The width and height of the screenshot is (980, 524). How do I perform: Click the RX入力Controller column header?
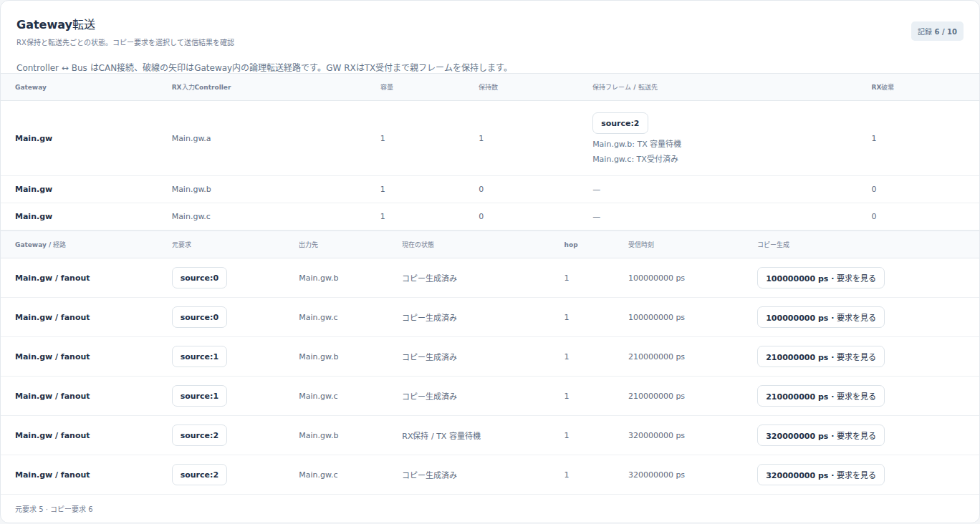[201, 87]
